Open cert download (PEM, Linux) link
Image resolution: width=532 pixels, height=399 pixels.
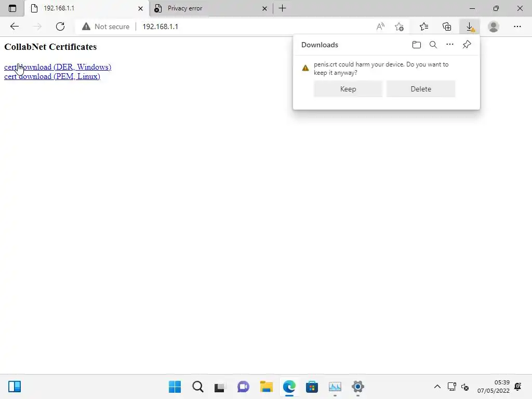click(x=52, y=76)
